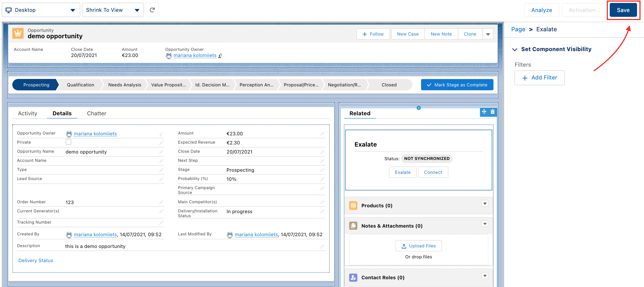Click the pencil icon for Tracking Number
644x287 pixels.
161,223
